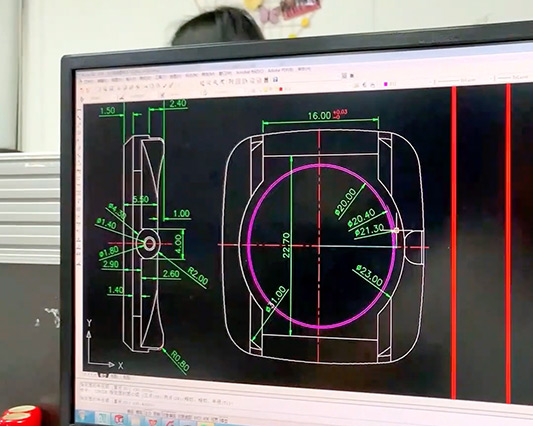The height and width of the screenshot is (426, 533).
Task: Select the ø21.30 diameter dimension
Action: coord(369,230)
